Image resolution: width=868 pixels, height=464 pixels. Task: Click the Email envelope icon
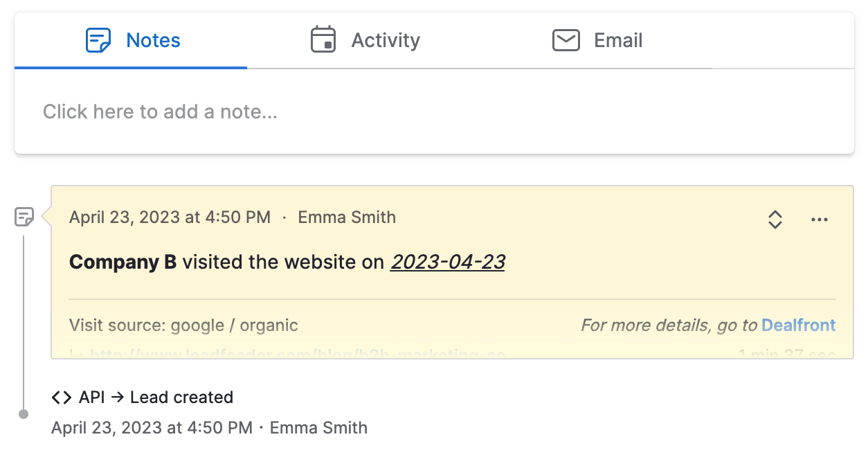click(566, 40)
